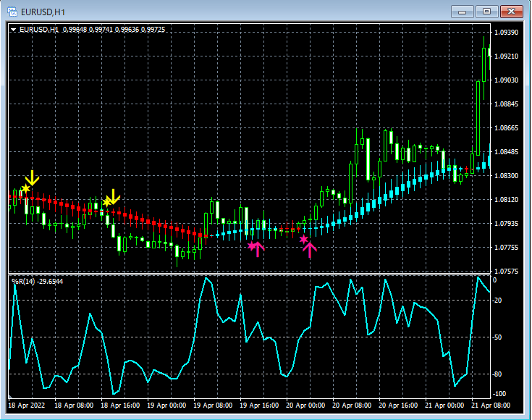Click the 20 Apr 08:00 time axis label
Viewport: 532px width, 420px height.
(352, 406)
